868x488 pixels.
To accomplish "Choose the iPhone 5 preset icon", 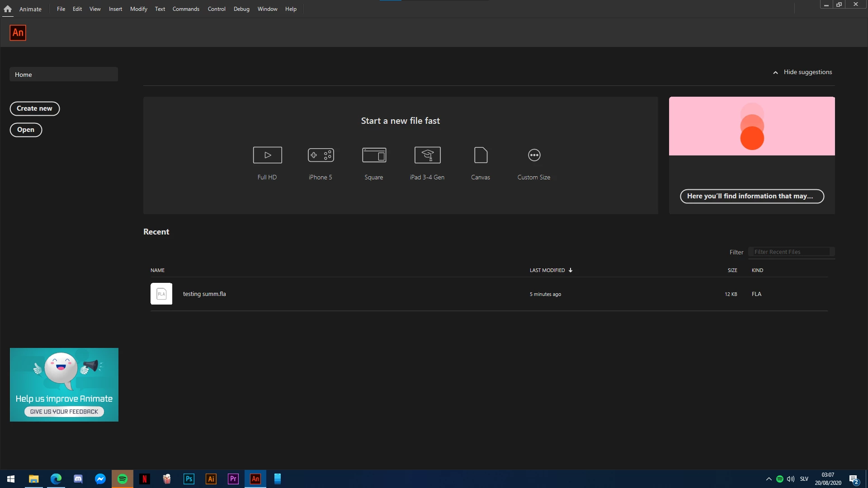I will pyautogui.click(x=321, y=155).
